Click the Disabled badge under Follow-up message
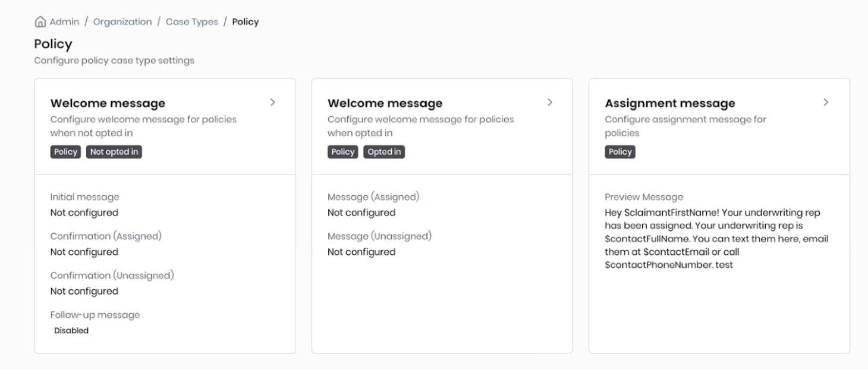Image resolution: width=868 pixels, height=369 pixels. 71,331
